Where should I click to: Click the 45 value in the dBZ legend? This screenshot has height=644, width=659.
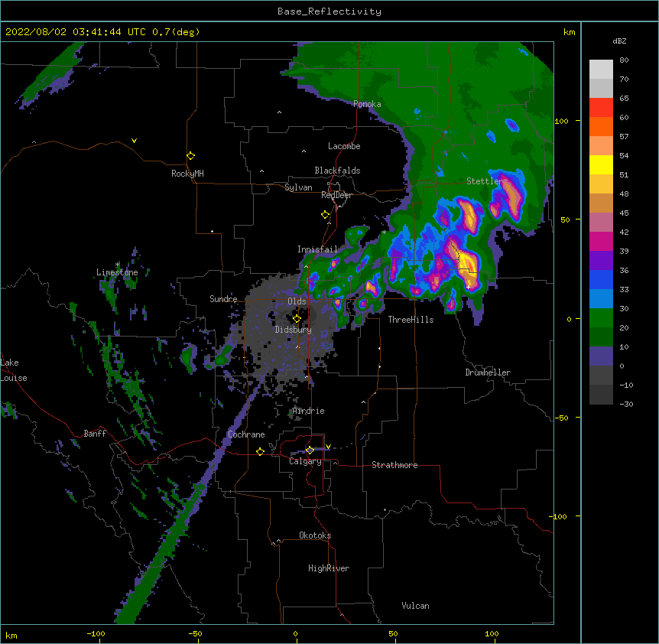[x=624, y=213]
